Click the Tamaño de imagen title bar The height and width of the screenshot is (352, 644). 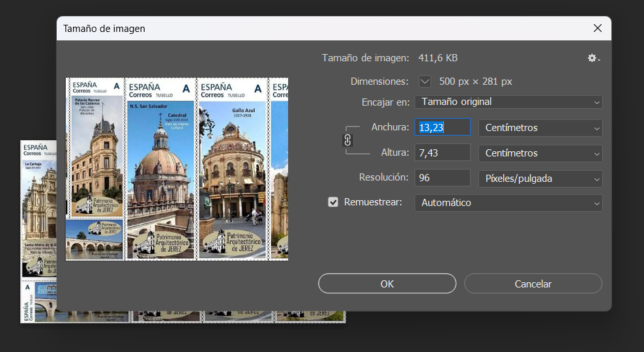point(293,29)
